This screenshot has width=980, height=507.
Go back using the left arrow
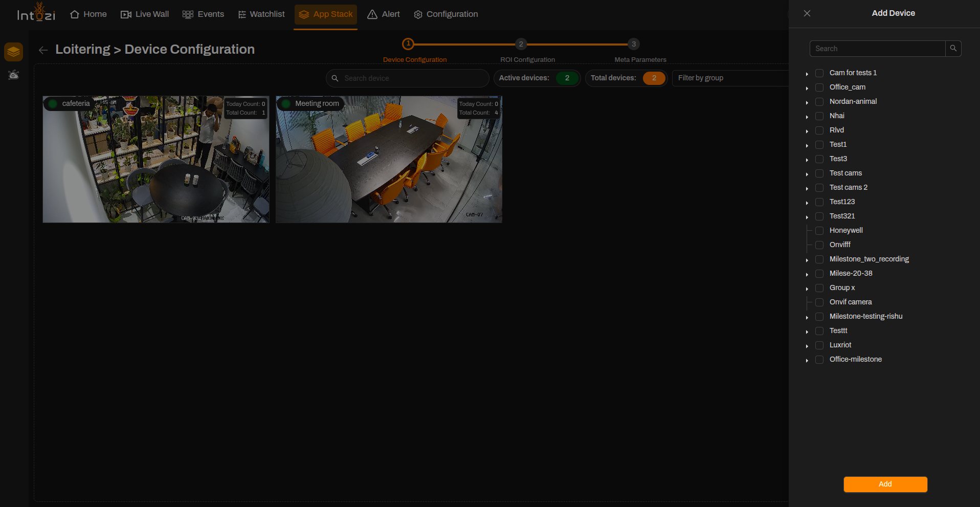pyautogui.click(x=43, y=50)
